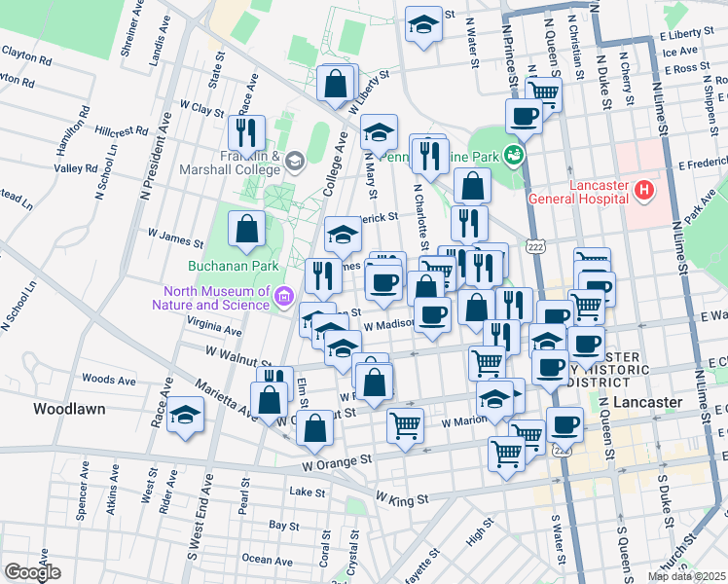The width and height of the screenshot is (728, 584).
Task: Click the S West End Ave label
Action: (200, 518)
